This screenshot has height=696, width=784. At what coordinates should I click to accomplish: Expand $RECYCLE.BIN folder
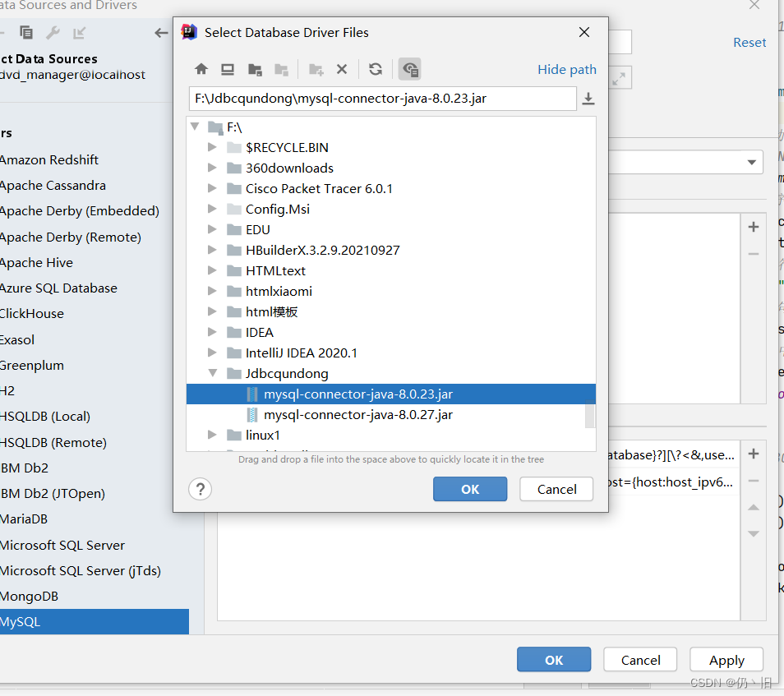tap(212, 147)
